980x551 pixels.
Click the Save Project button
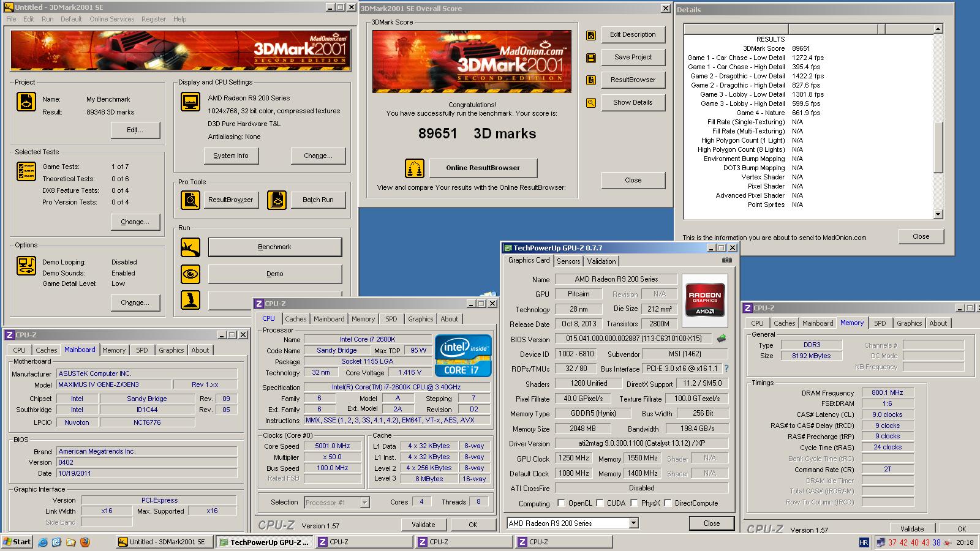[633, 58]
